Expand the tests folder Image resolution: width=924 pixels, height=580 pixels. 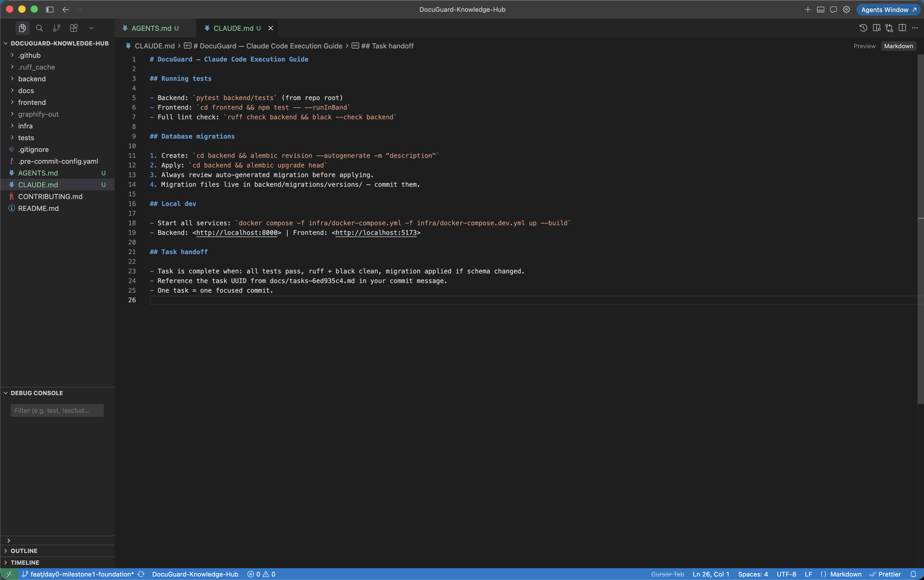(57, 138)
